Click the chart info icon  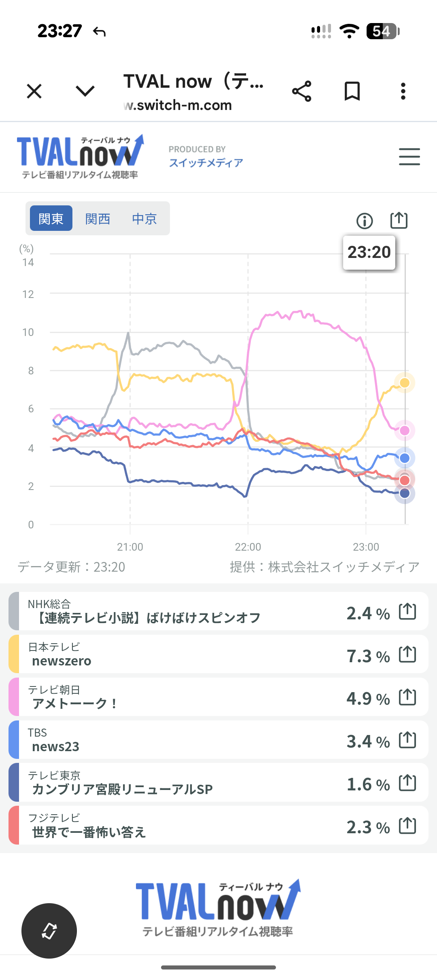click(x=365, y=221)
